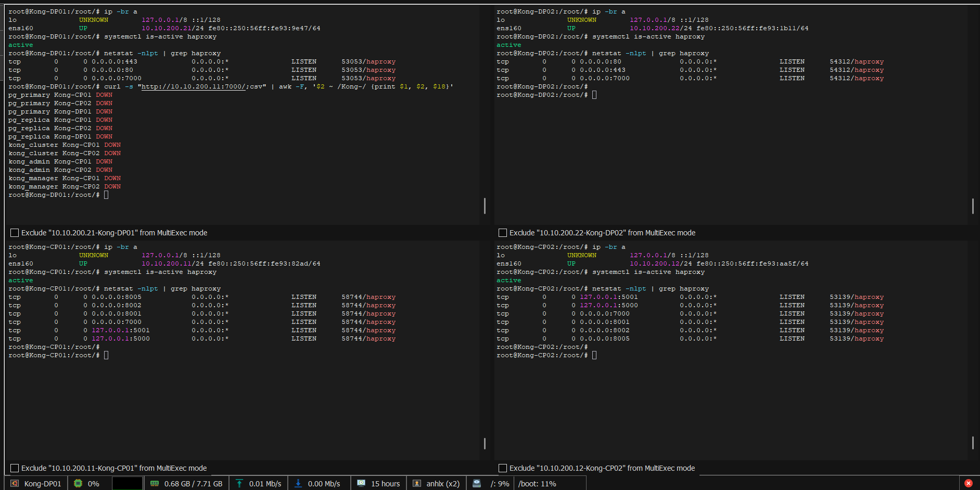Viewport: 980px width, 490px height.
Task: Open the http://10.10.200.11:7000/ URL in curl command
Action: 194,86
